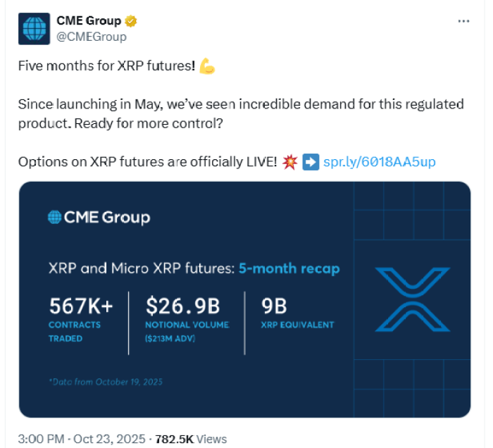This screenshot has width=493, height=448.
Task: Click the flexed biceps emoji
Action: pyautogui.click(x=206, y=67)
